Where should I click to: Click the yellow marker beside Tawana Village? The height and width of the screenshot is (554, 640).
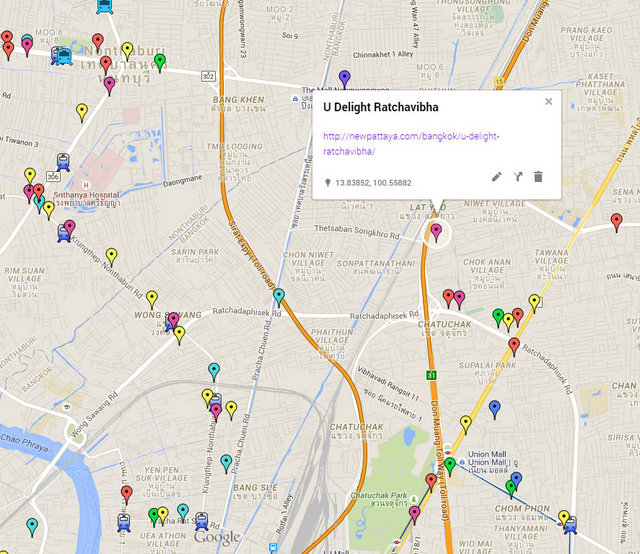[534, 304]
